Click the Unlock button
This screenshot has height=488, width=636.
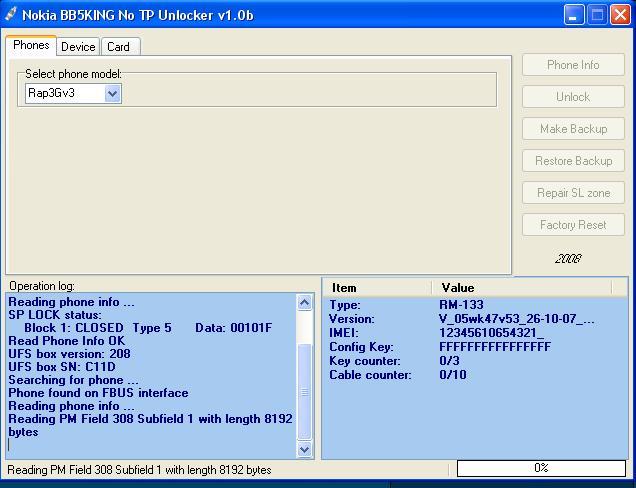573,97
